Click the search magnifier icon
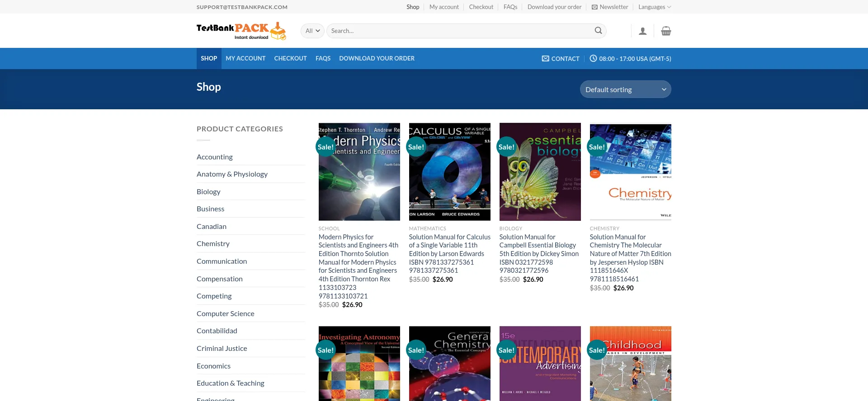Viewport: 868px width, 401px height. click(x=598, y=31)
